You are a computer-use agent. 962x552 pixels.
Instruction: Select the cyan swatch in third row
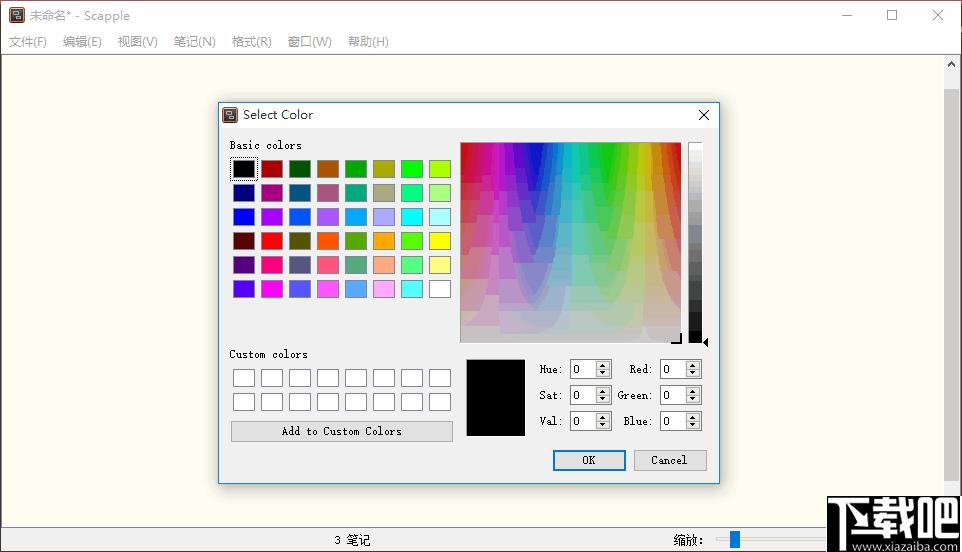click(412, 217)
